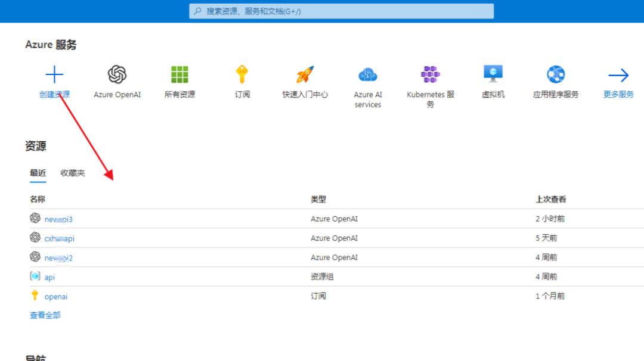
Task: Open 应用程序服务 globe icon
Action: pyautogui.click(x=556, y=74)
